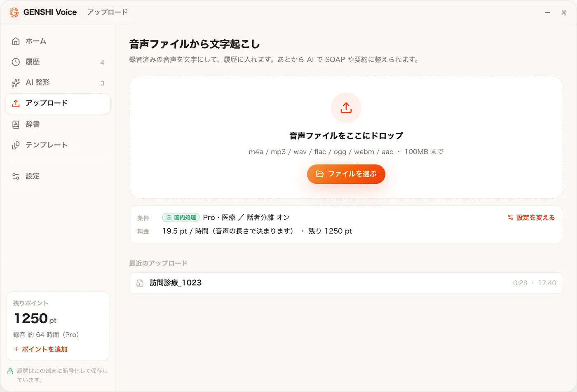This screenshot has height=392, width=577.
Task: Open the 訪問診療_1023 upload entry
Action: point(346,283)
